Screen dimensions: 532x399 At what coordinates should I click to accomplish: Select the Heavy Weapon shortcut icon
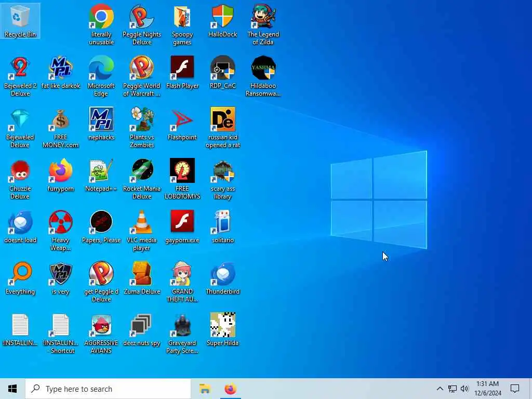click(61, 231)
